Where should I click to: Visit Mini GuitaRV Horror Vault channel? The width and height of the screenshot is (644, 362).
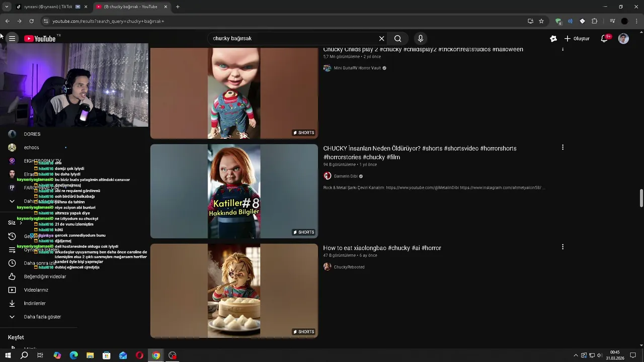[x=357, y=68]
